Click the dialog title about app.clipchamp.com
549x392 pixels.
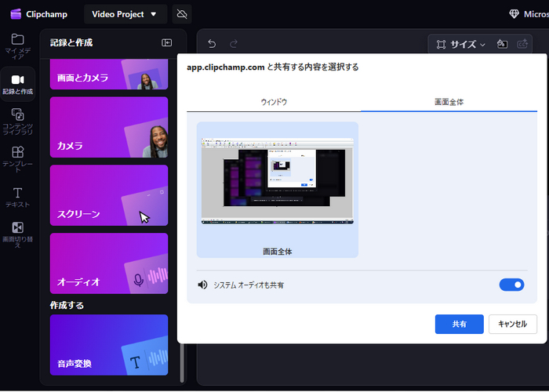click(273, 67)
